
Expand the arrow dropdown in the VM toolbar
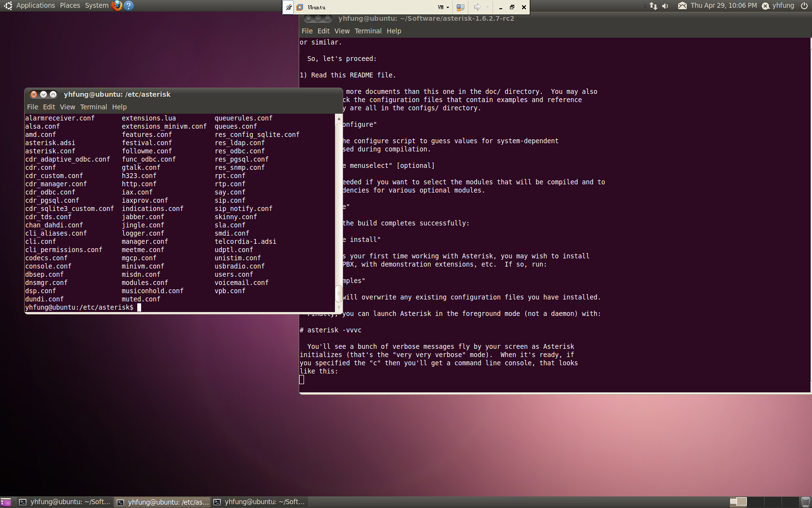click(487, 7)
